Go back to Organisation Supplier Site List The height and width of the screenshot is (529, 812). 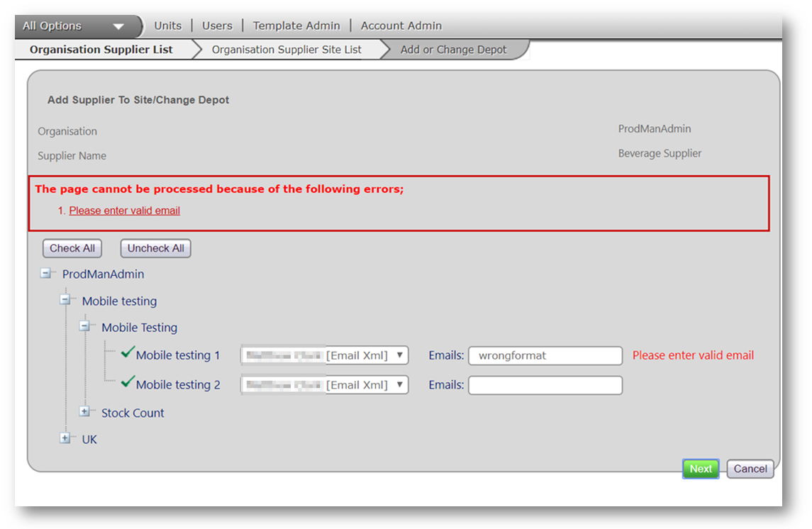click(x=287, y=50)
